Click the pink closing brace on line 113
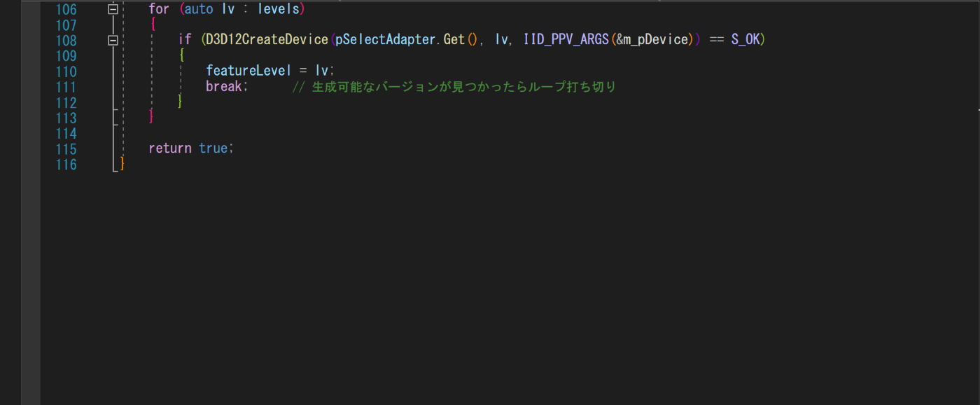The height and width of the screenshot is (405, 980). [x=152, y=117]
